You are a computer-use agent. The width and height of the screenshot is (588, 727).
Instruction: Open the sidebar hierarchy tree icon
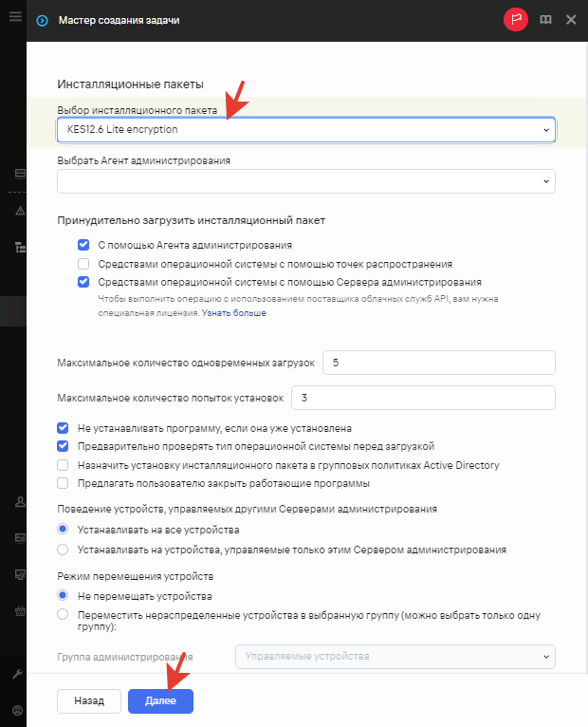pyautogui.click(x=20, y=247)
